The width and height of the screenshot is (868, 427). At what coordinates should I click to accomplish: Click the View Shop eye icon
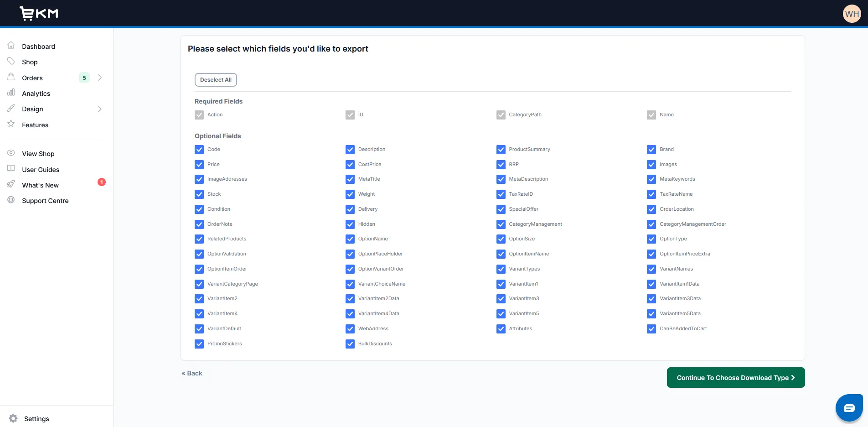tap(11, 153)
